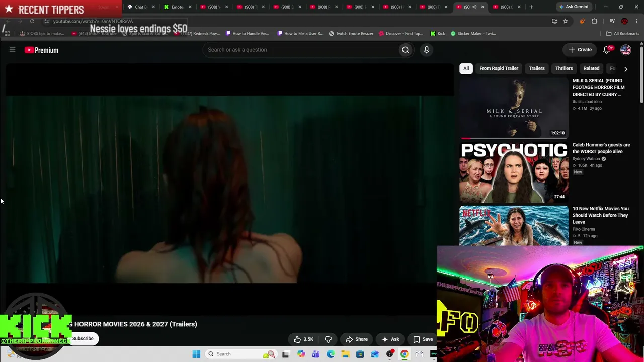Open the Create menu button
Screen dimensions: 644x362
(x=580, y=50)
